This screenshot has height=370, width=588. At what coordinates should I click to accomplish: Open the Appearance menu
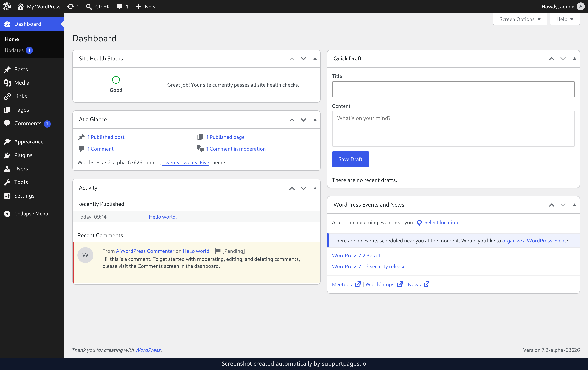click(x=32, y=142)
